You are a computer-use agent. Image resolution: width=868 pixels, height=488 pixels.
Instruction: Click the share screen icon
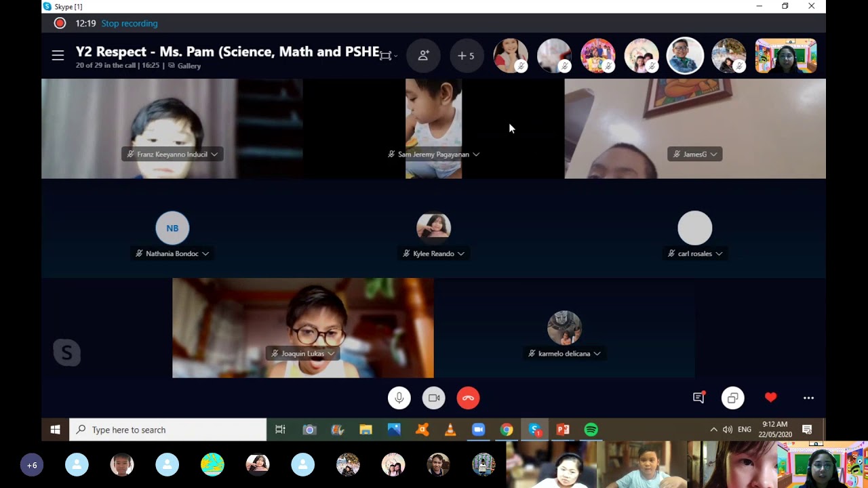pyautogui.click(x=733, y=398)
